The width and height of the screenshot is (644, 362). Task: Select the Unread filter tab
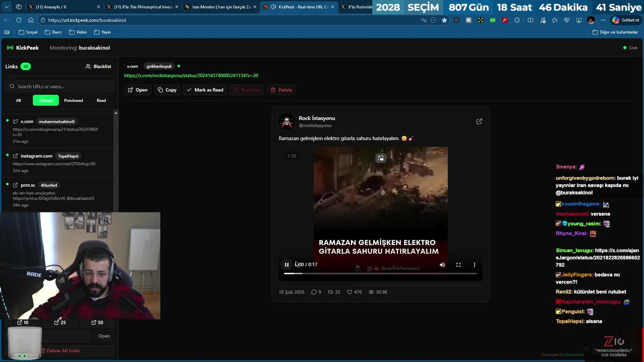tap(46, 101)
